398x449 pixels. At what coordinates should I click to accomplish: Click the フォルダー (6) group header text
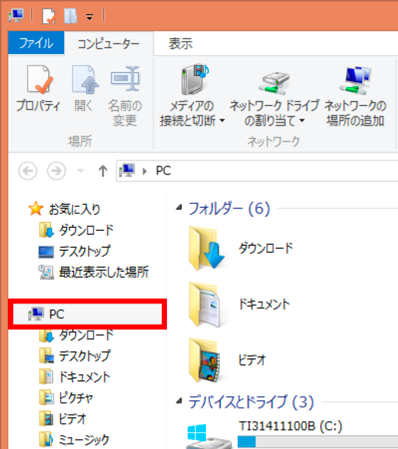(x=229, y=209)
